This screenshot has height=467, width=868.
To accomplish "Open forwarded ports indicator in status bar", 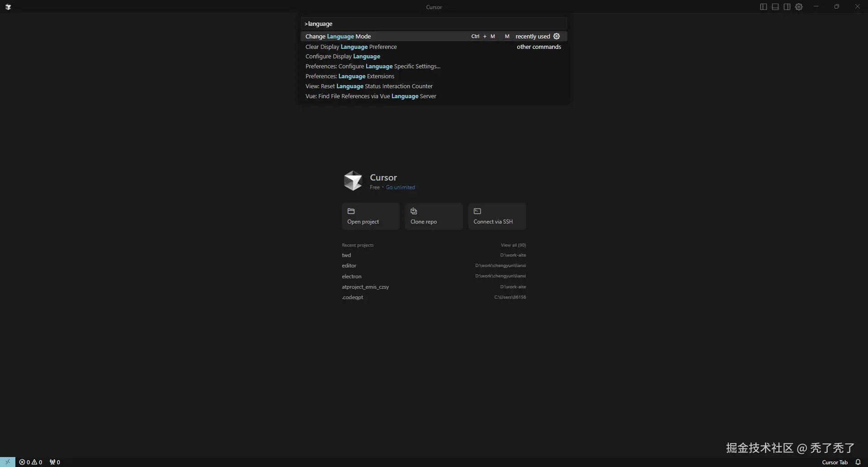I will point(55,462).
